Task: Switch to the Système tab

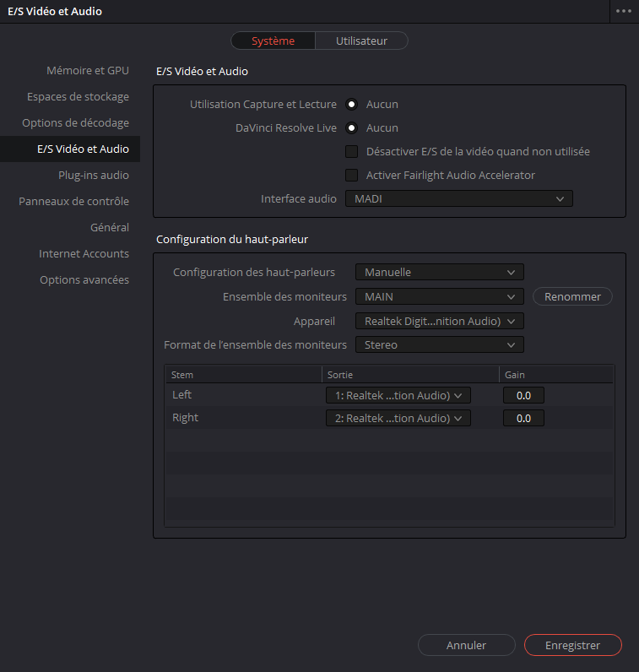Action: [273, 41]
